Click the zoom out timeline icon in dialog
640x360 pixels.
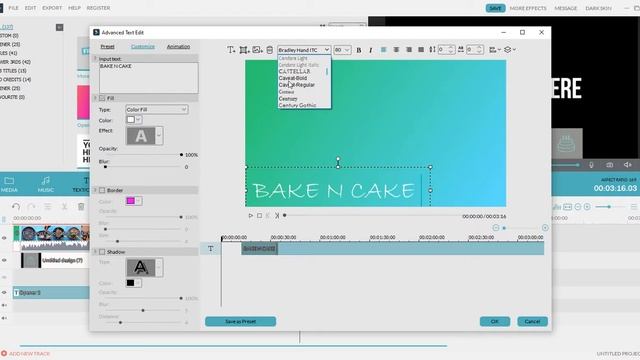point(496,228)
